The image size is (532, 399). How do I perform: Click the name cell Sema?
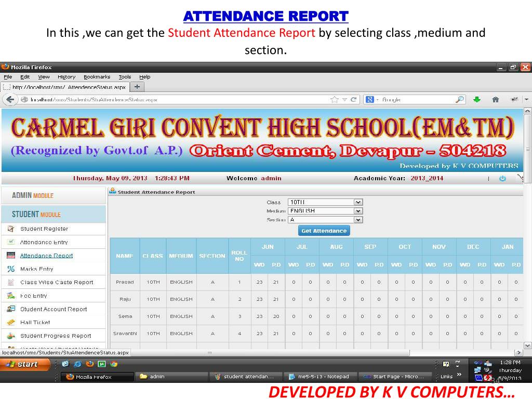click(125, 316)
